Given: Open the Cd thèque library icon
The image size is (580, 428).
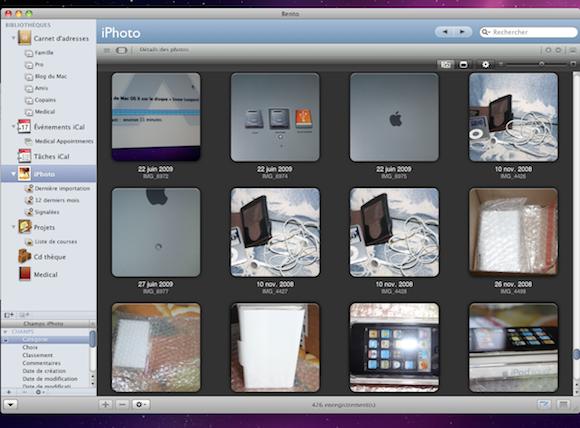Looking at the screenshot, I should click(24, 256).
